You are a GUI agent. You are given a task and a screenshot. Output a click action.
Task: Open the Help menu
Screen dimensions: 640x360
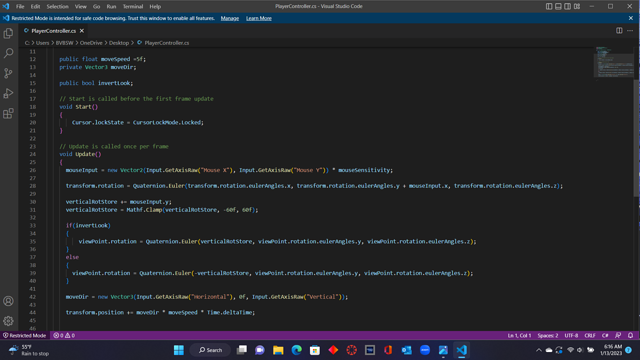(x=155, y=7)
